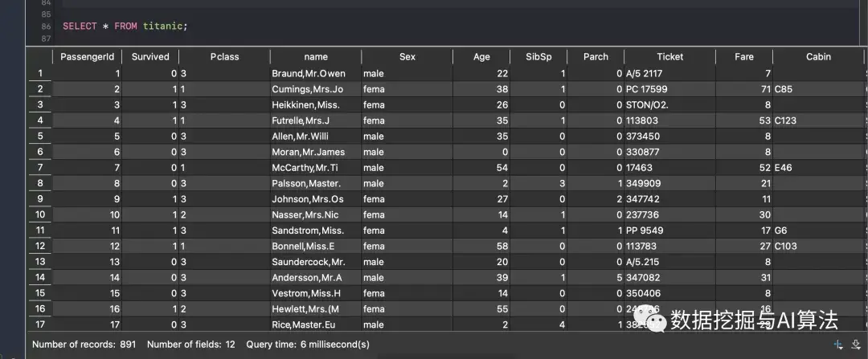Image resolution: width=868 pixels, height=359 pixels.
Task: Select row number 7 header
Action: coord(39,167)
